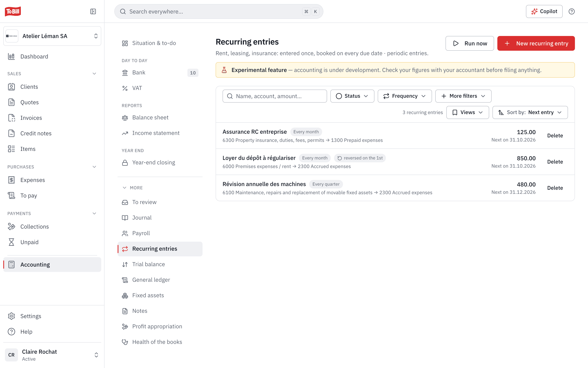This screenshot has width=588, height=368.
Task: Open the Views dropdown
Action: pos(468,112)
